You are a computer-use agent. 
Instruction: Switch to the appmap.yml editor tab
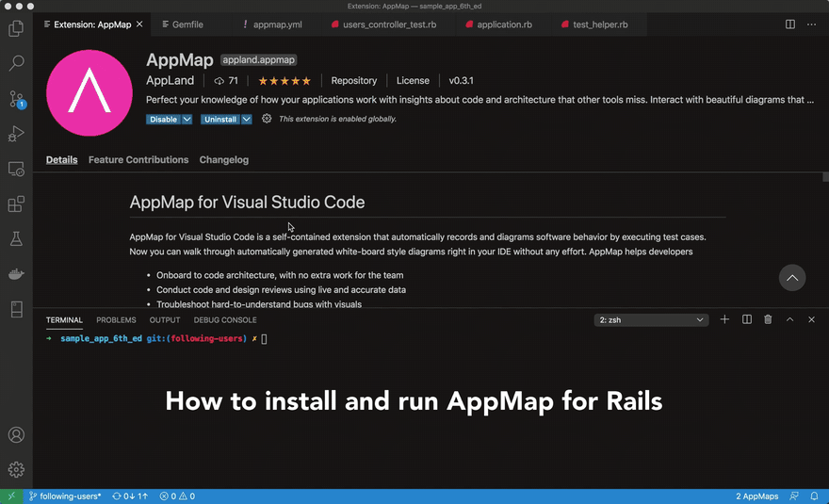[272, 24]
